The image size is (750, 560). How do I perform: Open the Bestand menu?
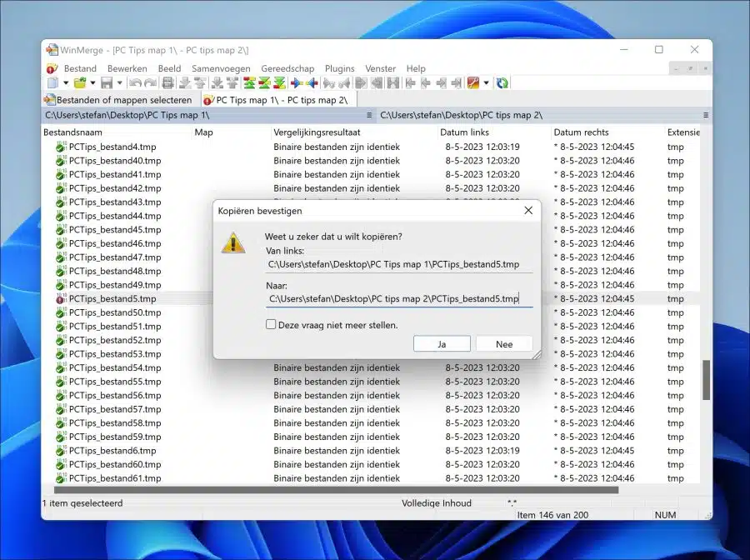tap(80, 68)
